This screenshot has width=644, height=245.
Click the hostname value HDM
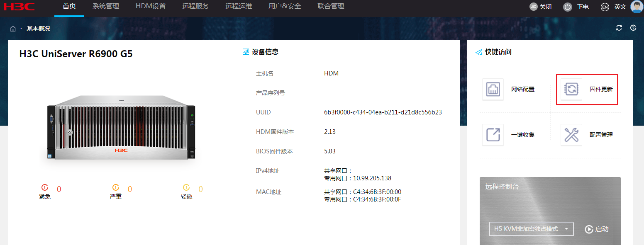332,73
